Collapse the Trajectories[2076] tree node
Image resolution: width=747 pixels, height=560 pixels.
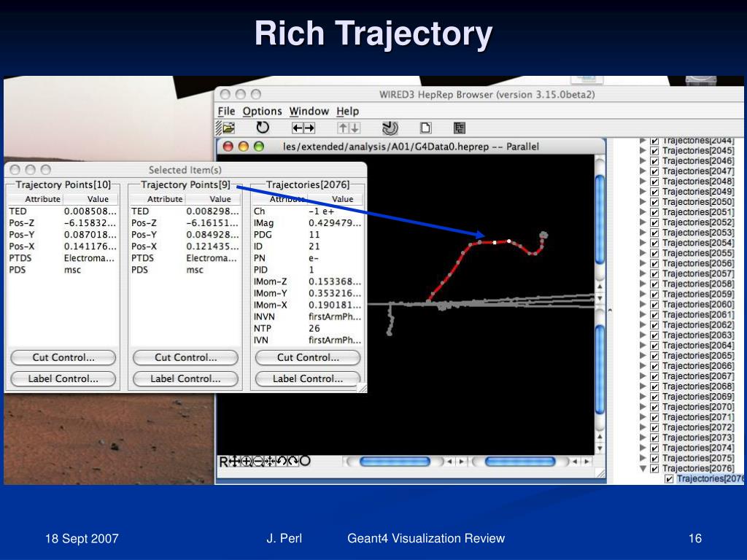point(643,468)
